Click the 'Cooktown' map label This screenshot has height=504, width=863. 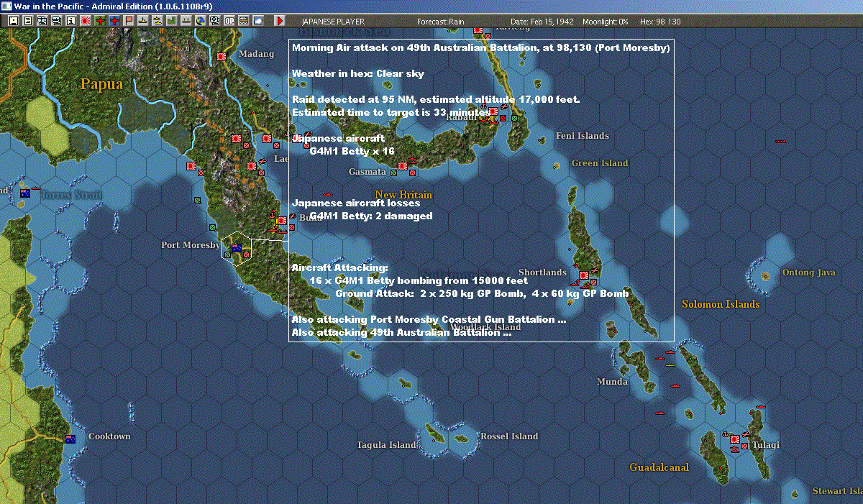(x=109, y=436)
